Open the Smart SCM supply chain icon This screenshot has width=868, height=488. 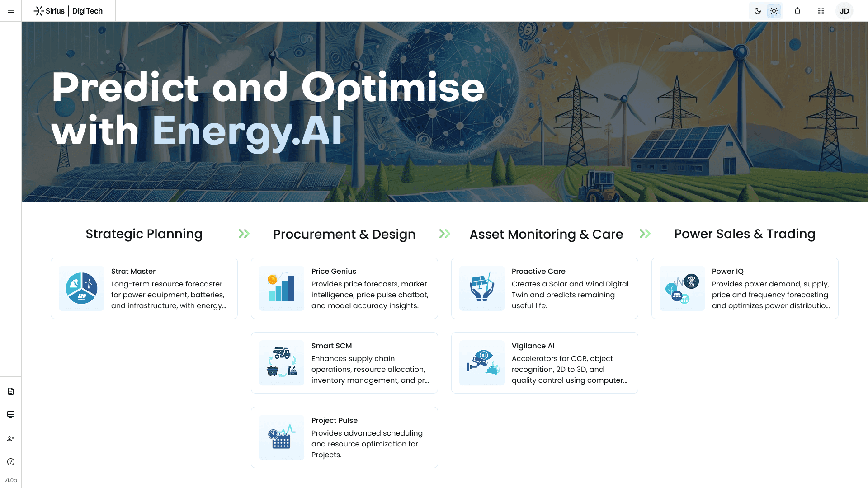pos(281,363)
